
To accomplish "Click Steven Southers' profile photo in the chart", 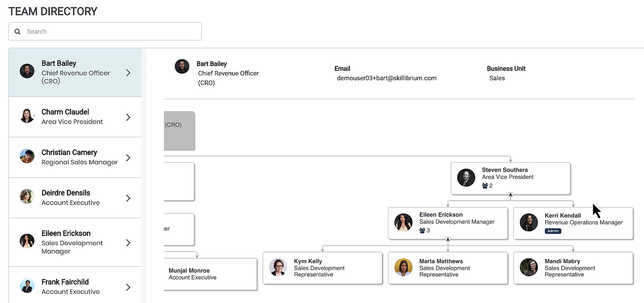I will tap(466, 178).
